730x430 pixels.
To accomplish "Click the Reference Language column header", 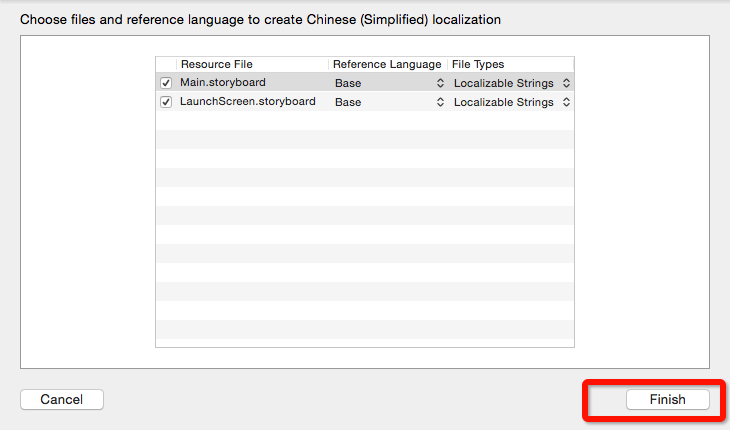I will [x=387, y=64].
